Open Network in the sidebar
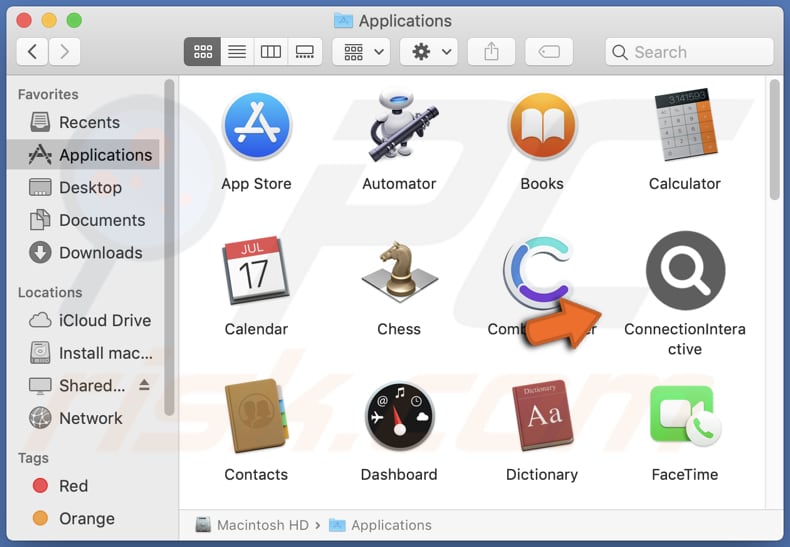Screen dimensions: 790x547 pos(84,418)
